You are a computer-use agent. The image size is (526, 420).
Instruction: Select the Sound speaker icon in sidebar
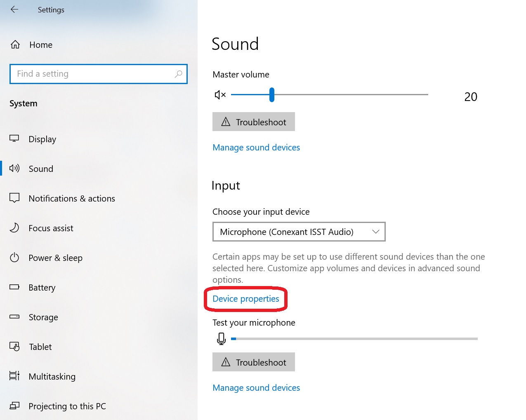coord(14,168)
